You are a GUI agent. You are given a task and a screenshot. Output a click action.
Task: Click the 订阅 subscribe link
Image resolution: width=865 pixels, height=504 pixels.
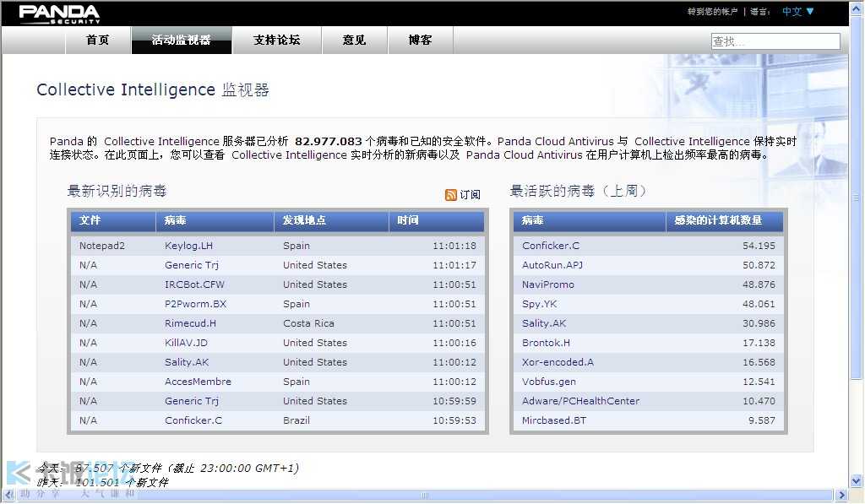click(x=470, y=195)
